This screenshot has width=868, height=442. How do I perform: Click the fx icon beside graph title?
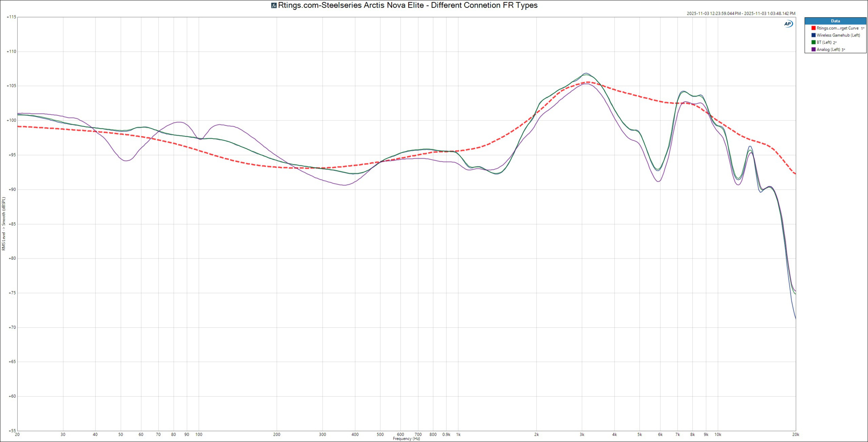(x=274, y=5)
